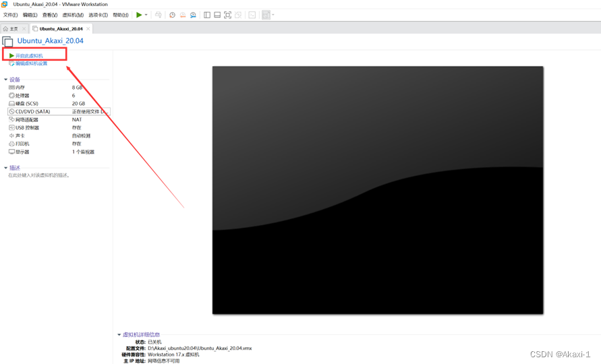This screenshot has height=364, width=601.
Task: Click the 声卡 sound card row
Action: click(x=59, y=135)
